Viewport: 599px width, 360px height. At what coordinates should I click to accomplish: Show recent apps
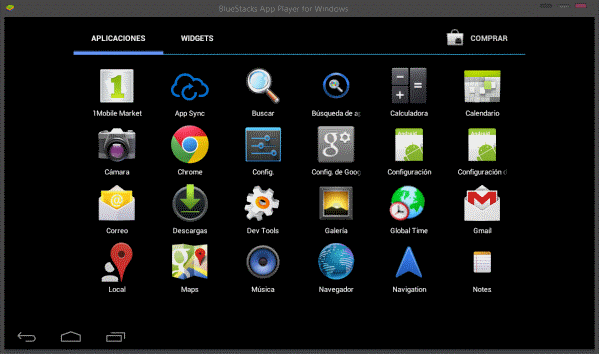click(x=115, y=337)
